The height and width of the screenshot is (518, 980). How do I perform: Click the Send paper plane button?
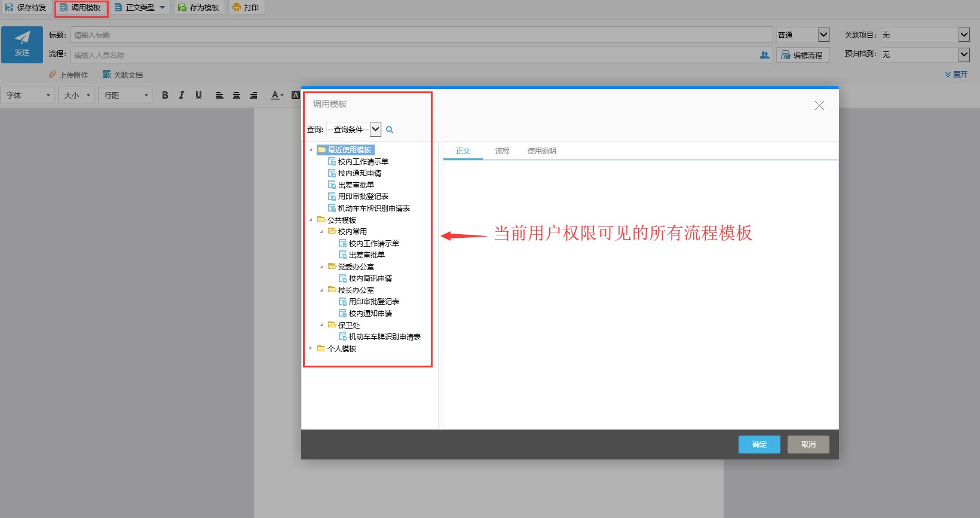22,45
